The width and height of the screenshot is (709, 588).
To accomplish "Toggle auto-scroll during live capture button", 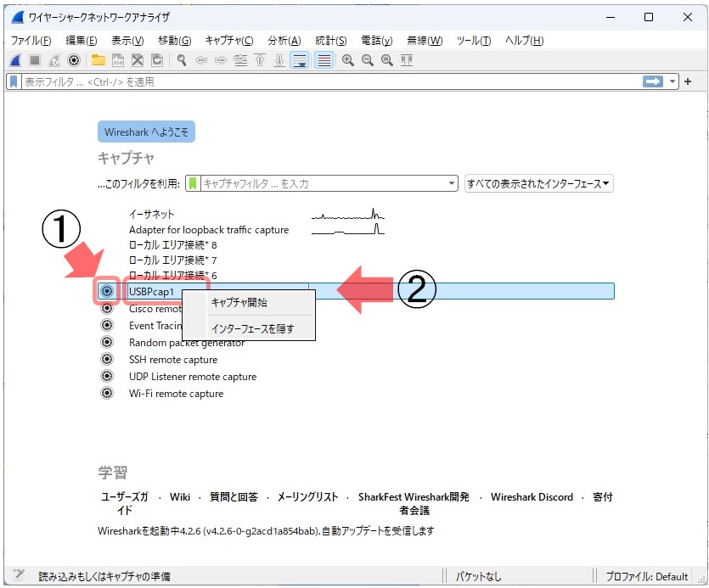I will click(300, 60).
